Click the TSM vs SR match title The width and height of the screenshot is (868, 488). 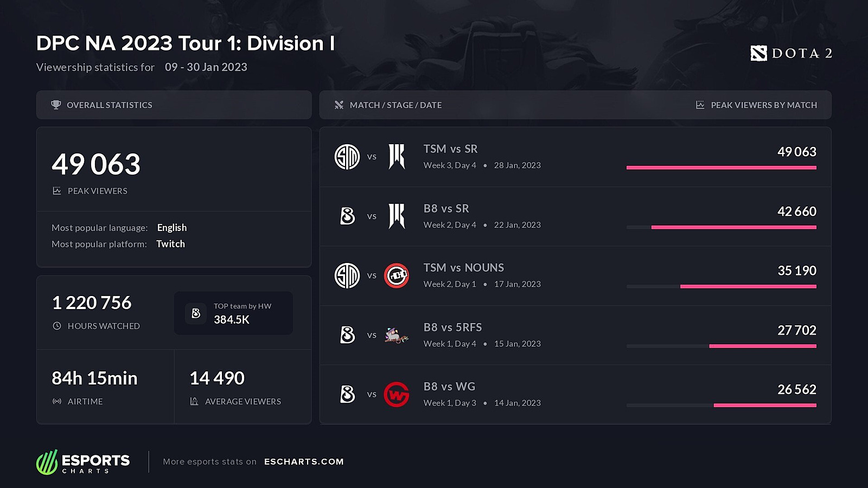point(450,149)
